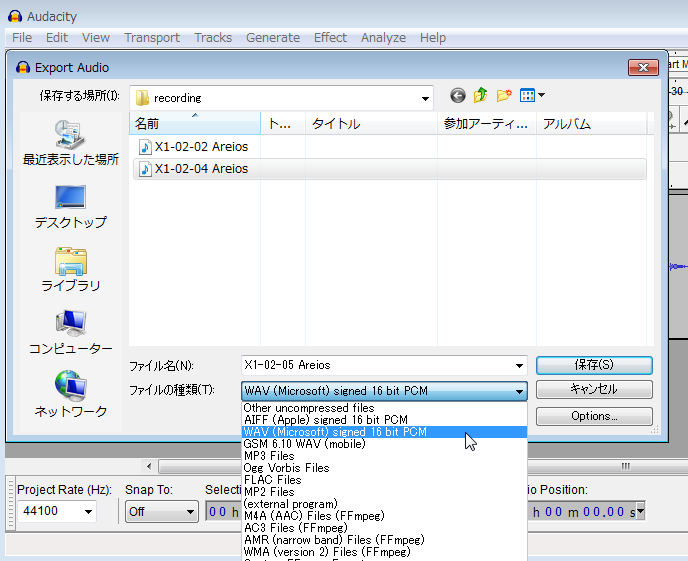Open the Snap To Off dropdown
Viewport: 688px width, 561px height.
coord(161,511)
